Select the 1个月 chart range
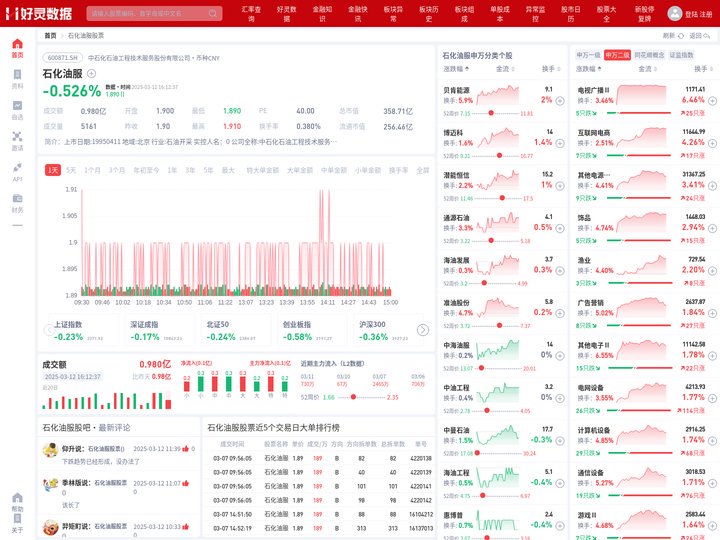 [x=92, y=170]
